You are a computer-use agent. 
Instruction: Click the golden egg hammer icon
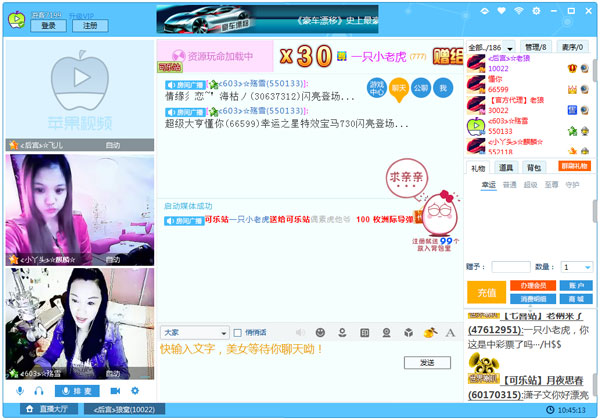[430, 332]
